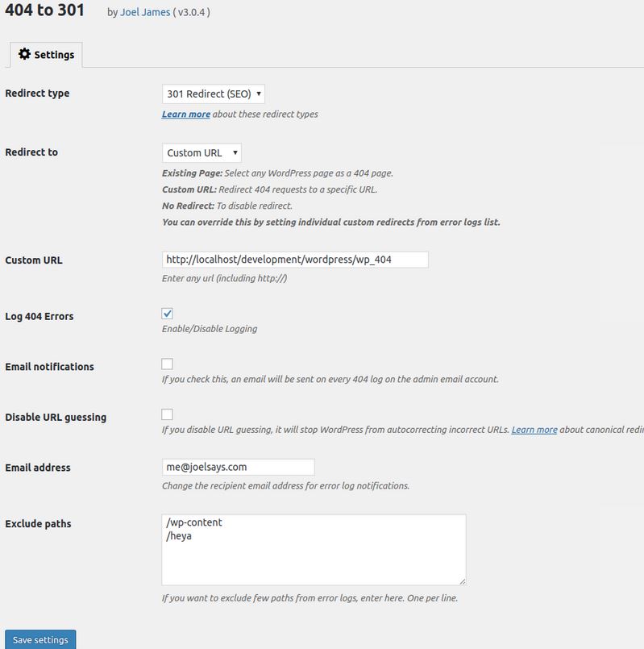Click the 'Custom URL' field label
Viewport: 644px width, 649px height.
click(x=34, y=260)
